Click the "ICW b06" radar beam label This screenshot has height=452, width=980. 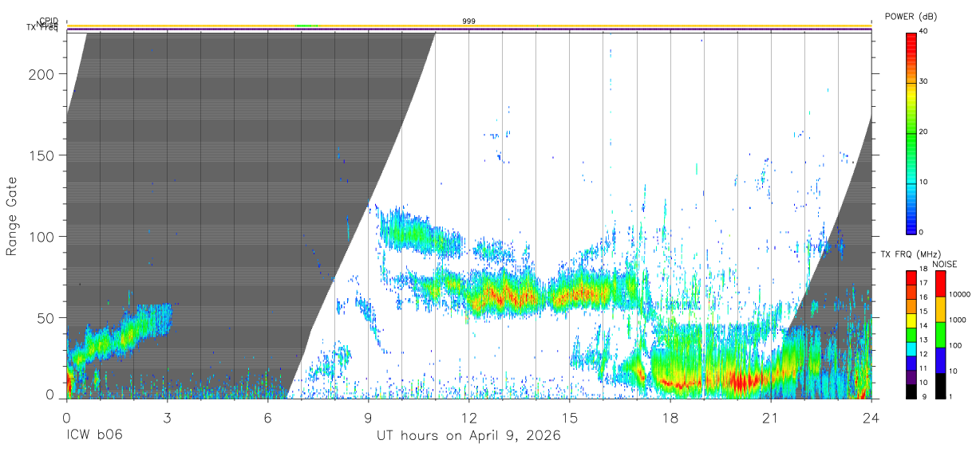point(94,436)
